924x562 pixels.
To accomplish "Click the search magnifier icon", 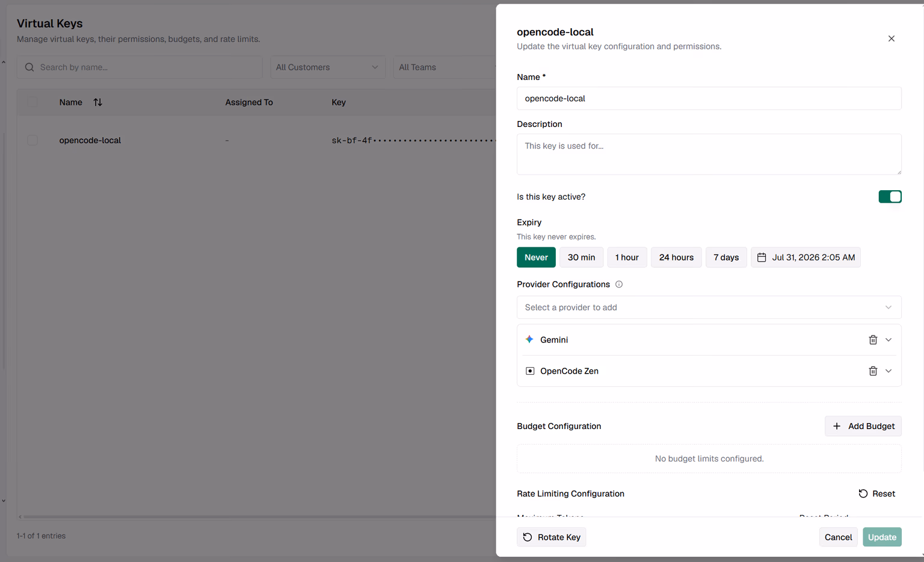I will [29, 67].
